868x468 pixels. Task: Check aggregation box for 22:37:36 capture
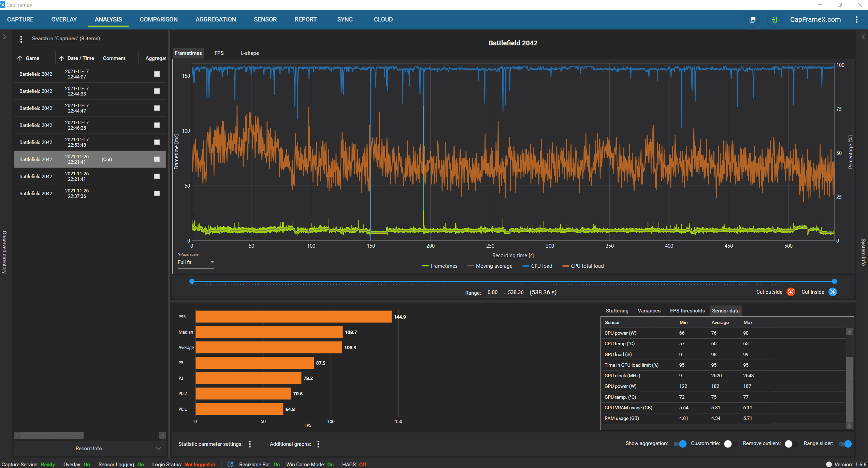(x=157, y=193)
